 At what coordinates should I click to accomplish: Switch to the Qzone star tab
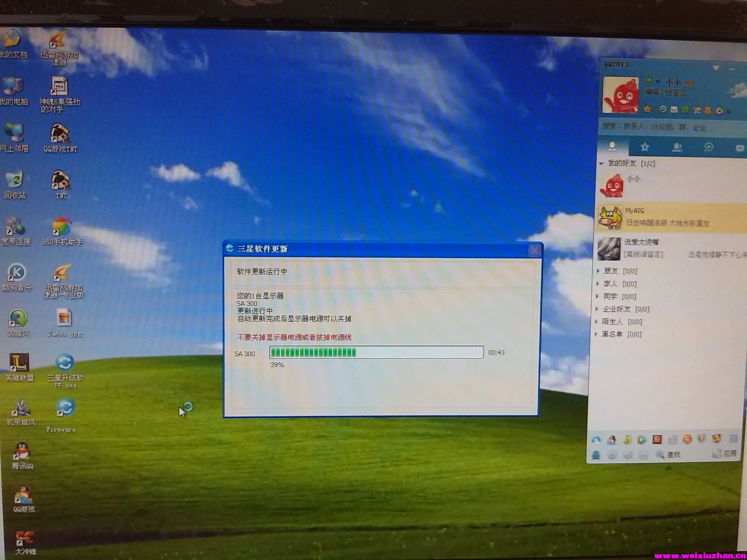645,147
